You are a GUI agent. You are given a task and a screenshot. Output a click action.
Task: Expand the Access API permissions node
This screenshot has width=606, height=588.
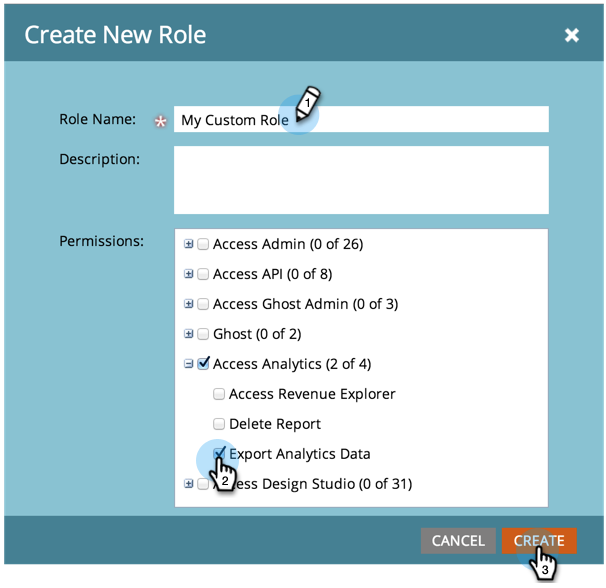[x=189, y=274]
